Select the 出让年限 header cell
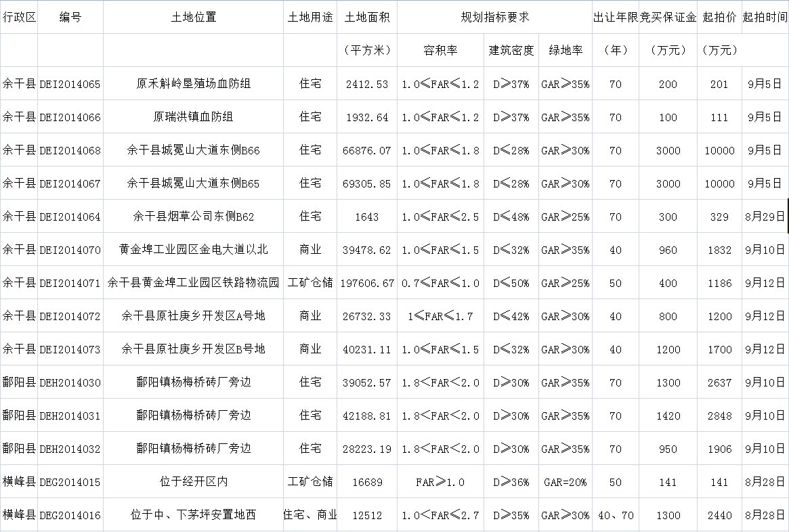789x532 pixels. pyautogui.click(x=616, y=17)
